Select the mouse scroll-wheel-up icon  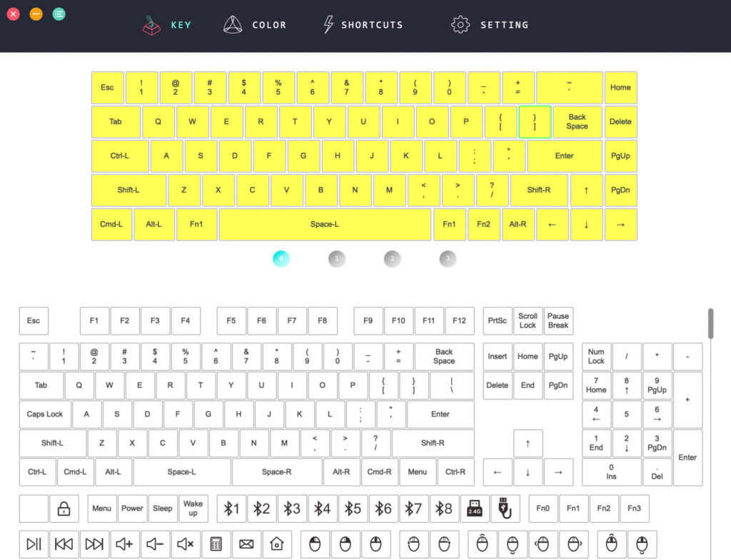611,544
